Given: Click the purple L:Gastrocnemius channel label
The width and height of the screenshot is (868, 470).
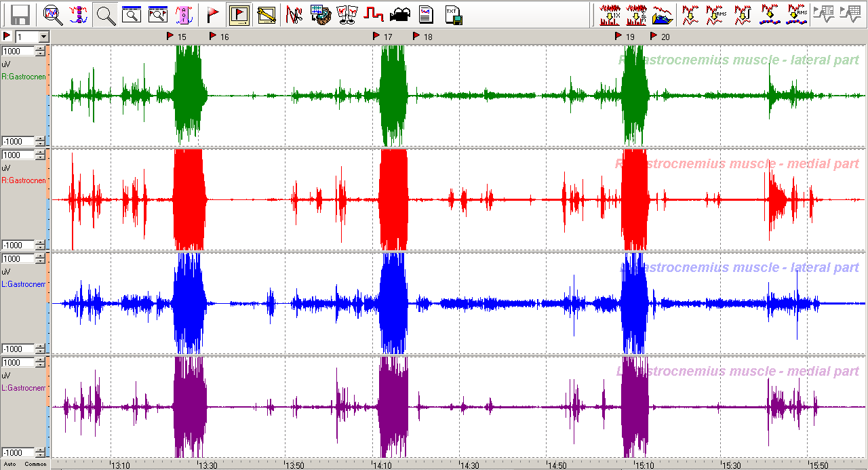Looking at the screenshot, I should [24, 388].
